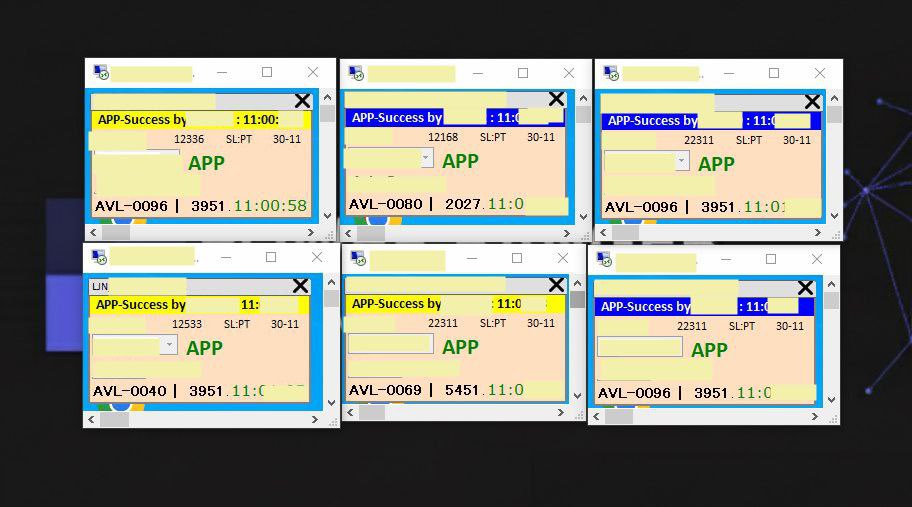Close inner panel with black X in 12168 window

click(557, 99)
